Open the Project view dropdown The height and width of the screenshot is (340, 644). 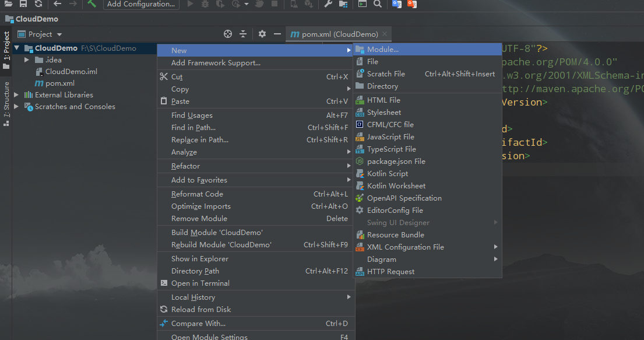[x=40, y=34]
